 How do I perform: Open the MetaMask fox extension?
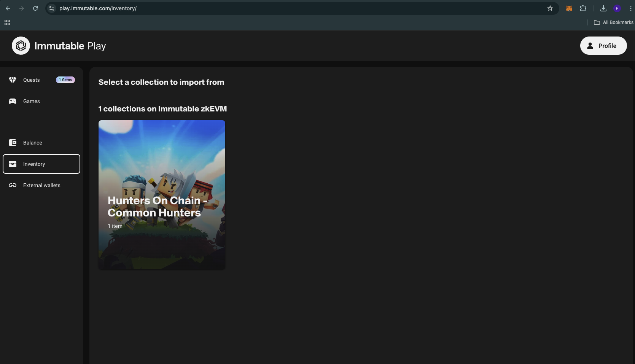(x=569, y=8)
